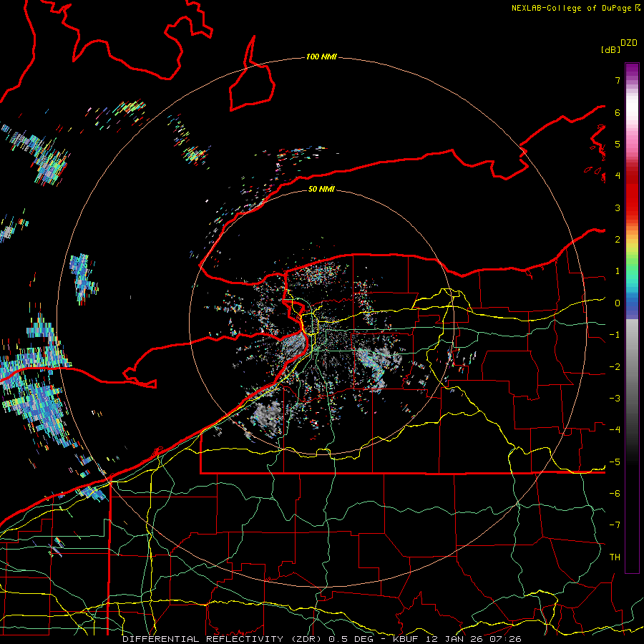Click legend value -3 on color scale
This screenshot has width=644, height=644.
click(x=615, y=399)
